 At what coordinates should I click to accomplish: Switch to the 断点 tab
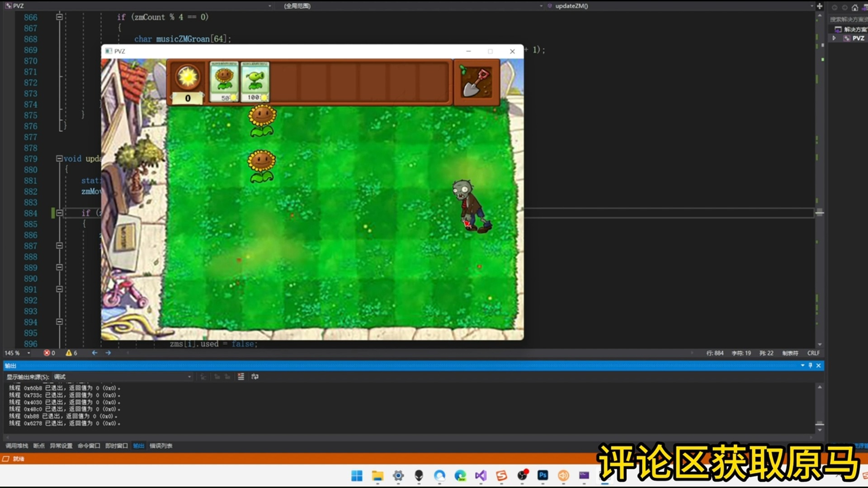point(39,446)
